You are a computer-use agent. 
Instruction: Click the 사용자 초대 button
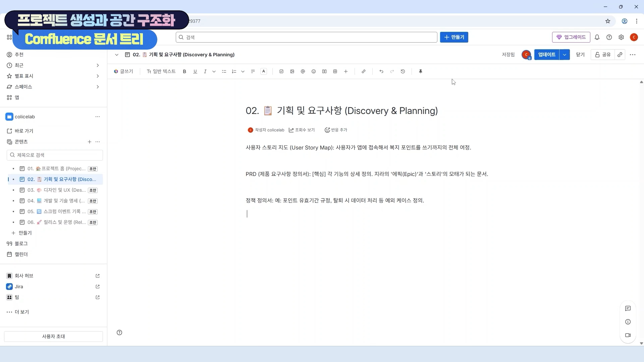(53, 337)
